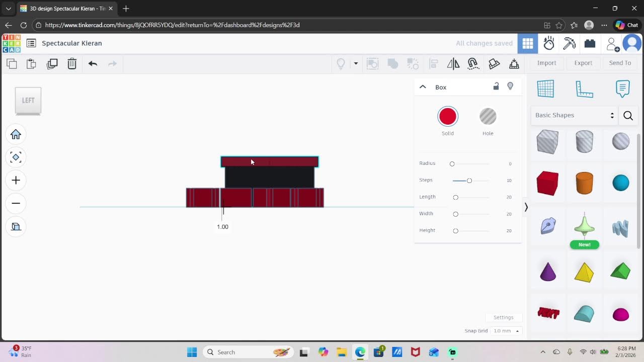Click the Notes tool icon
The height and width of the screenshot is (362, 644).
[622, 89]
